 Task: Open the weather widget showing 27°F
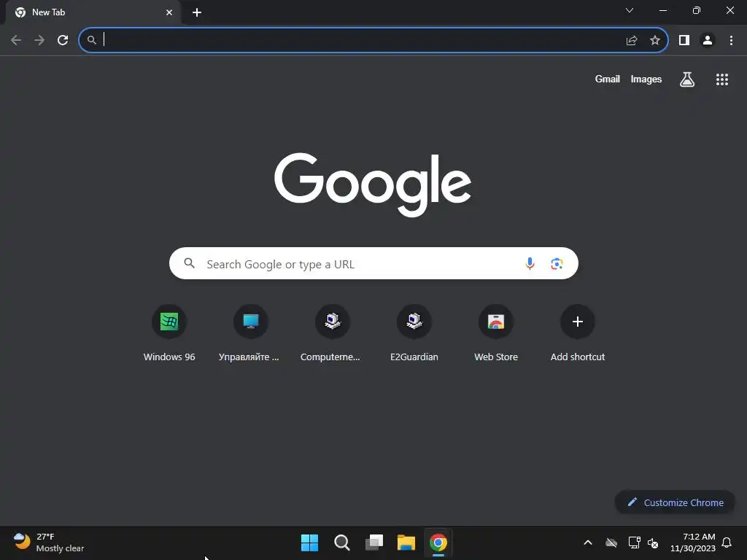coord(49,542)
